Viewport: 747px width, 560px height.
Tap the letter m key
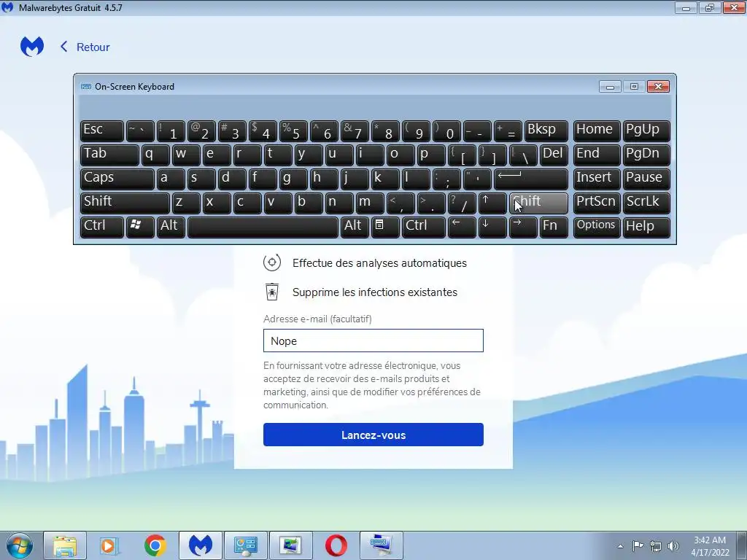pos(370,203)
